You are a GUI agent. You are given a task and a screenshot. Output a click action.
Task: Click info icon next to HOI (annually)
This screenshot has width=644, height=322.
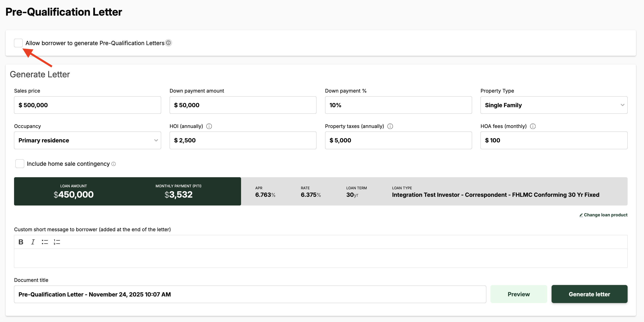[x=209, y=126]
